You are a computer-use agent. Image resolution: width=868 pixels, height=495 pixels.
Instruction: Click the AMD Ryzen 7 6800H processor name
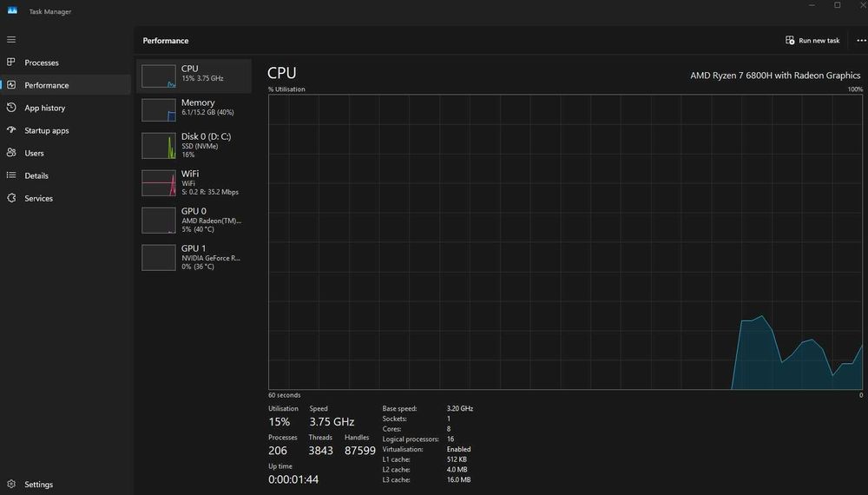pos(775,76)
